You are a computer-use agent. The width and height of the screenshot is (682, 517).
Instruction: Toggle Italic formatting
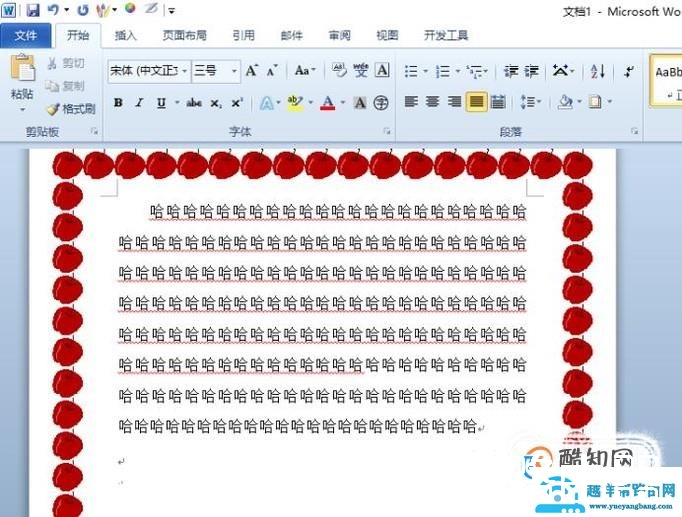coord(139,103)
